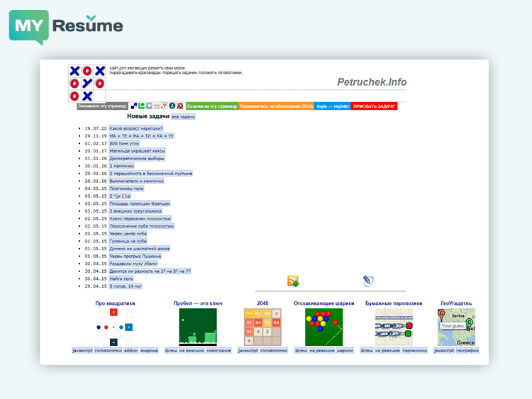This screenshot has width=532, height=399.
Task: Click the 'айфон' tag under Про квадратики
Action: [131, 350]
